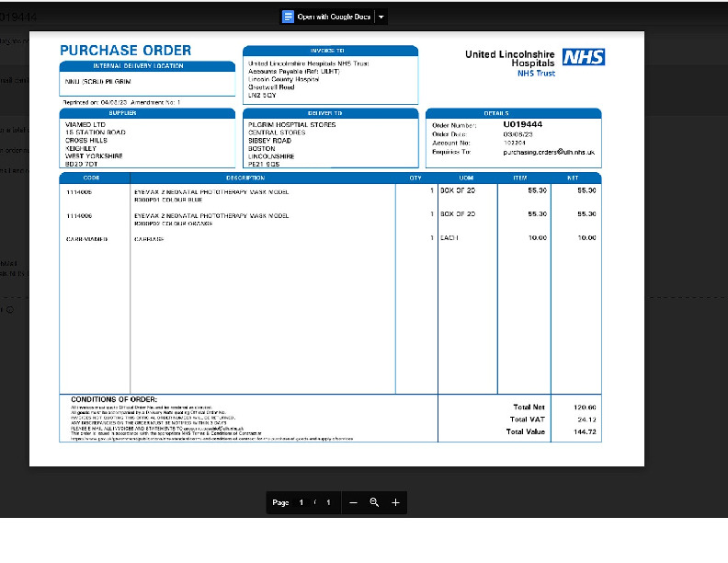Click the INVOICE TO section header

(330, 51)
